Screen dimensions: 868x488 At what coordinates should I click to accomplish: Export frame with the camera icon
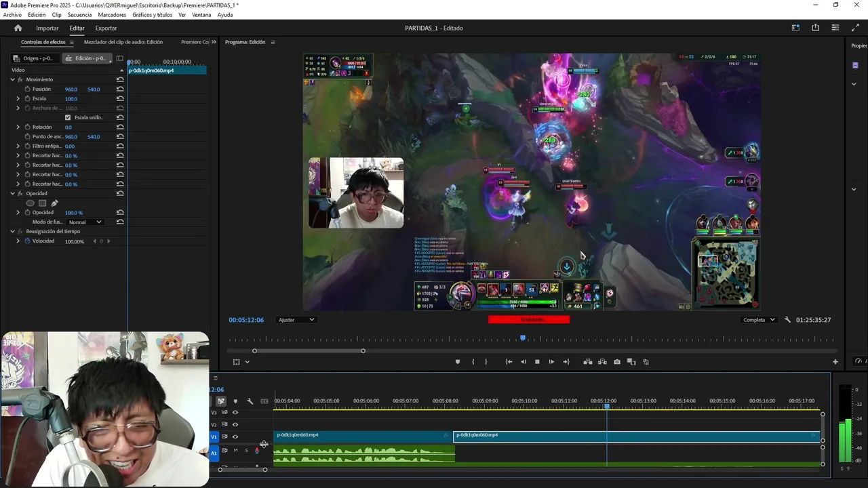pyautogui.click(x=616, y=362)
